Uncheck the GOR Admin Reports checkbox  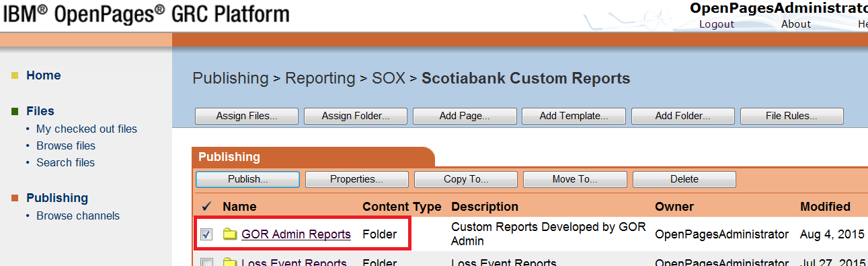point(207,234)
